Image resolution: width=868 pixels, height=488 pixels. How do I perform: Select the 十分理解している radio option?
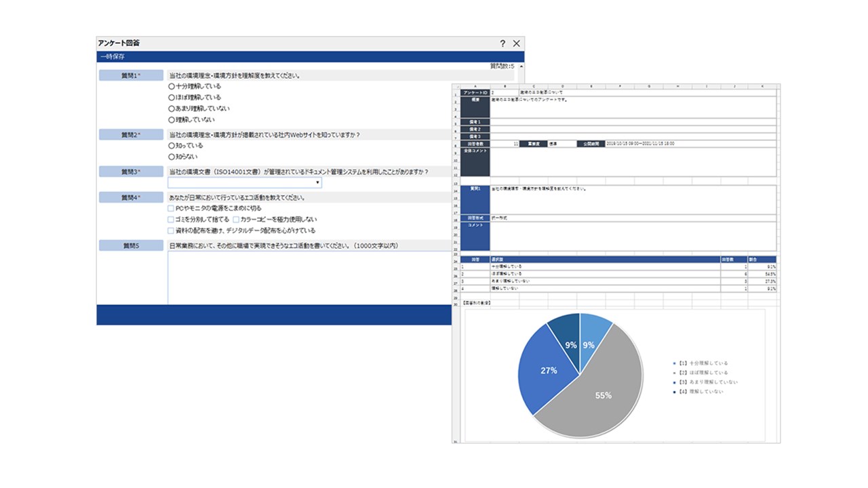tap(172, 87)
